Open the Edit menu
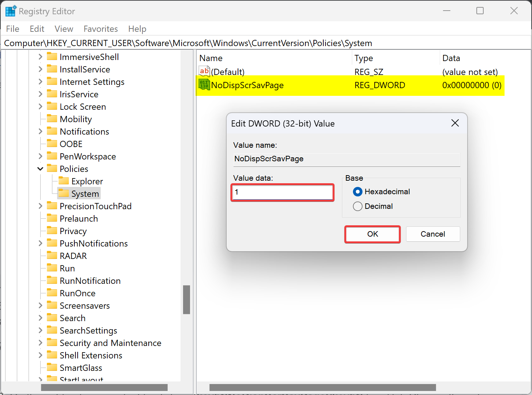Screen dimensions: 532x395 37,29
